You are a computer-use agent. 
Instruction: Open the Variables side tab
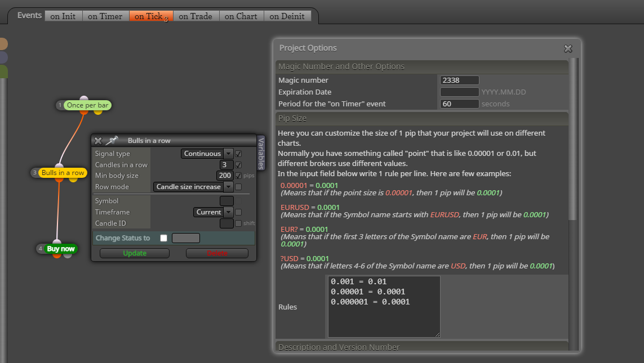tap(261, 153)
